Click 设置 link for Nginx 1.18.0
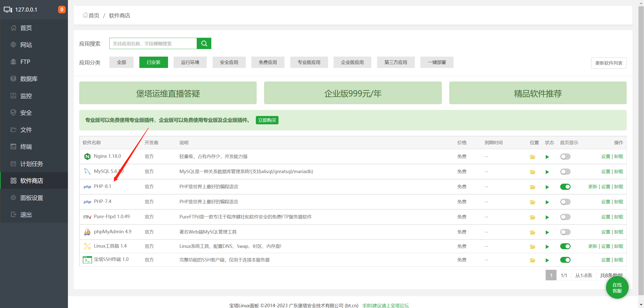644x308 pixels. (x=606, y=157)
